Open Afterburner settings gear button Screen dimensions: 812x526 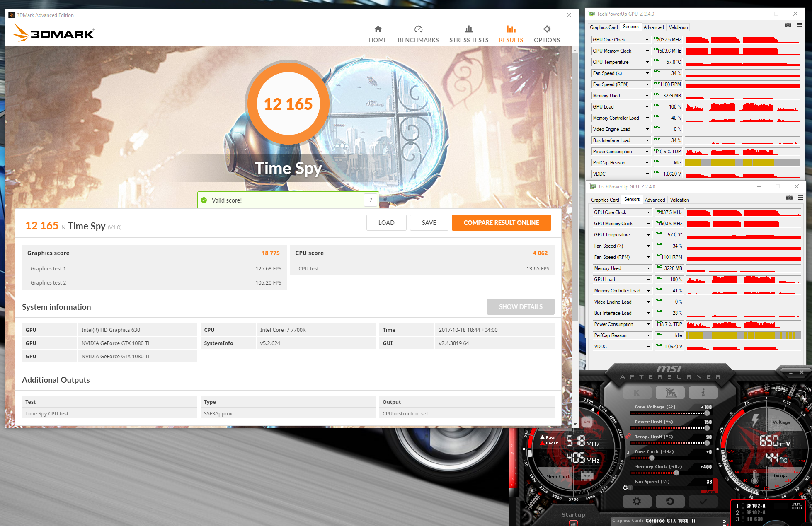point(637,502)
